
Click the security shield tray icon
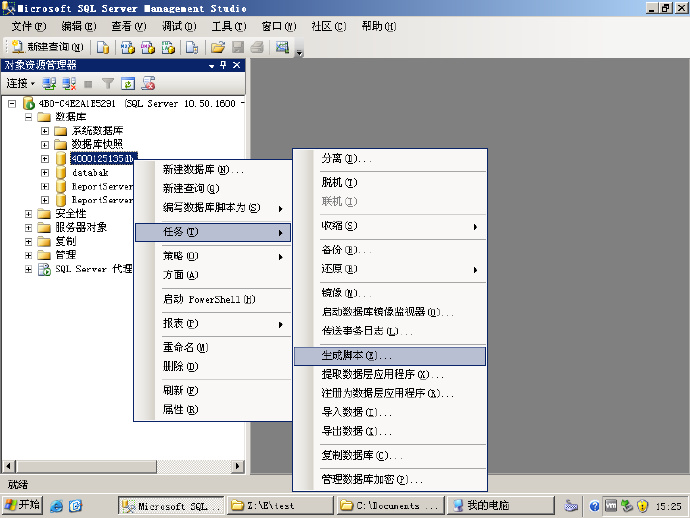point(642,506)
